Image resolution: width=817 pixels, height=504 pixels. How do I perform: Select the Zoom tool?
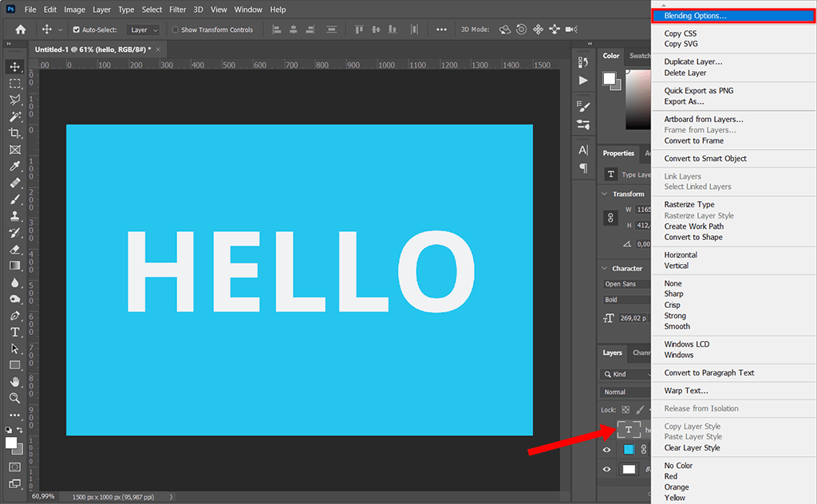coord(14,398)
